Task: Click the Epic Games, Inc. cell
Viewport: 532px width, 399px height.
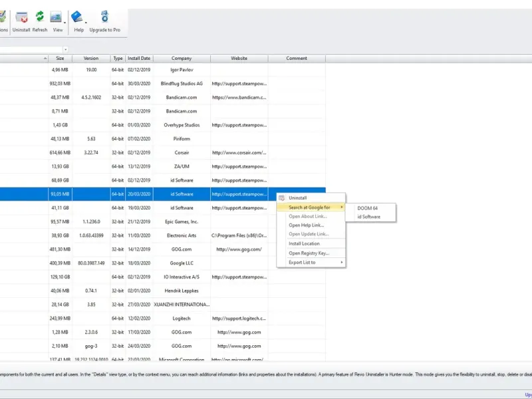Action: 182,222
